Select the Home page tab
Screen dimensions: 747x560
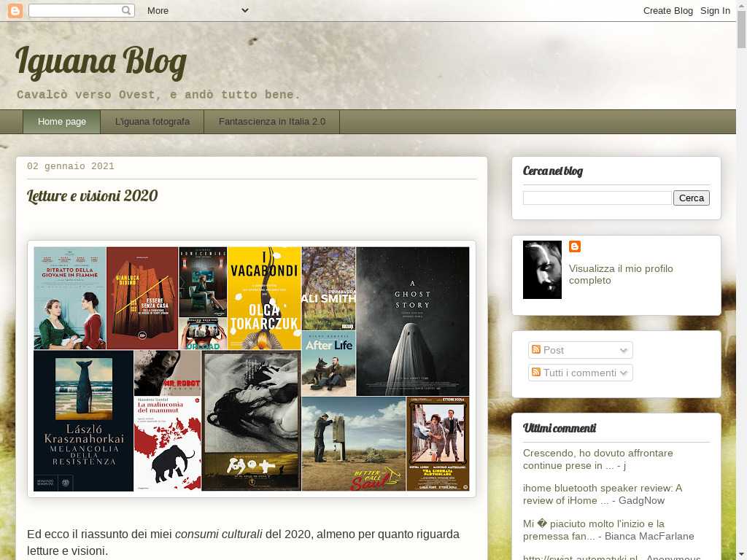[62, 122]
